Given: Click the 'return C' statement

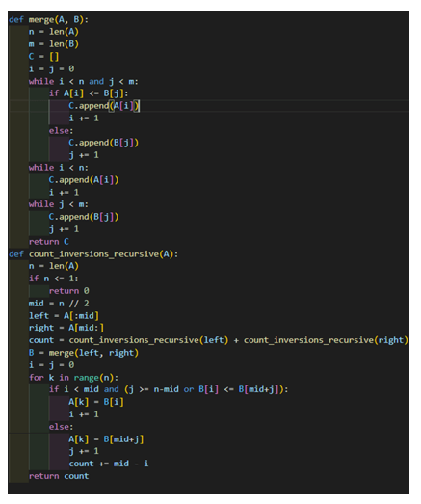Looking at the screenshot, I should tap(48, 242).
